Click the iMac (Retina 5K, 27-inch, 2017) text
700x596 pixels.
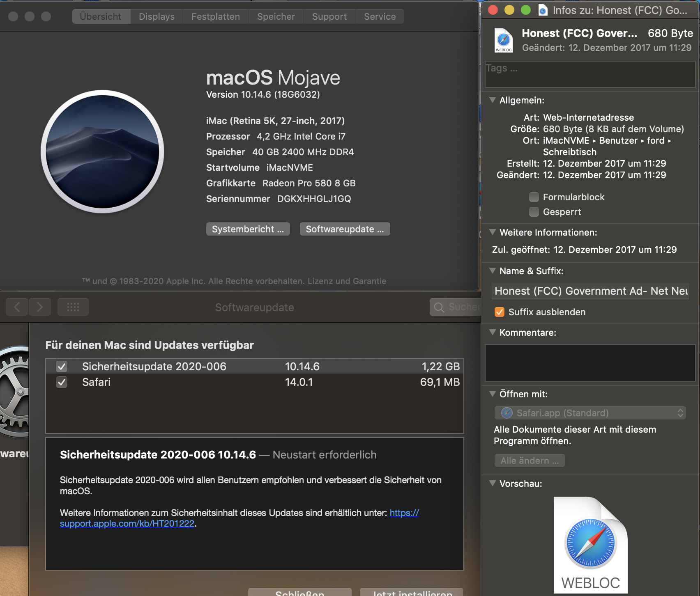[275, 121]
